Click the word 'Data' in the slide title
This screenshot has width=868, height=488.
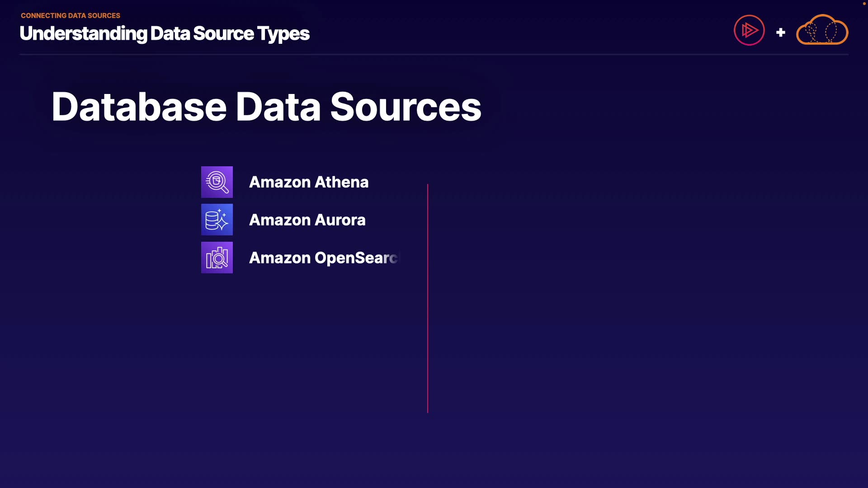[170, 33]
